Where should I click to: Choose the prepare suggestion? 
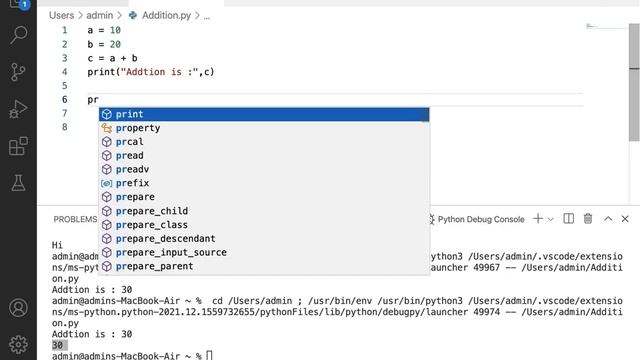pyautogui.click(x=264, y=197)
